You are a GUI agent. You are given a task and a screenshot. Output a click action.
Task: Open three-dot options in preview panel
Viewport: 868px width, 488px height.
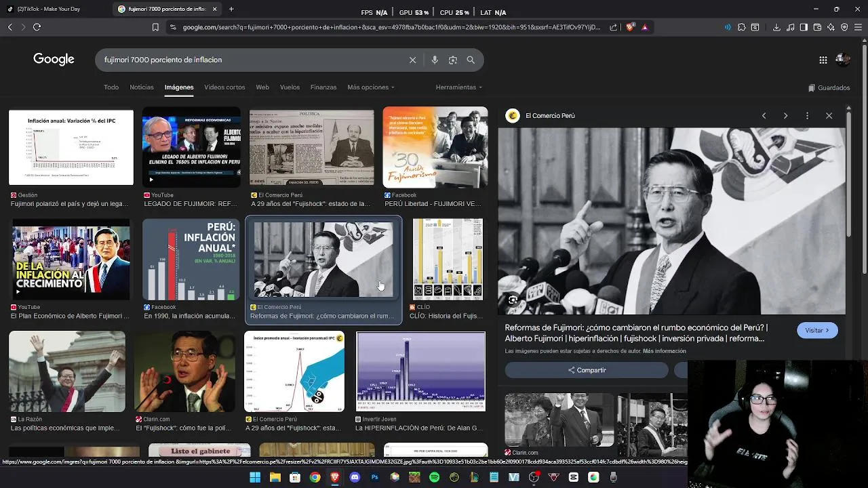807,116
